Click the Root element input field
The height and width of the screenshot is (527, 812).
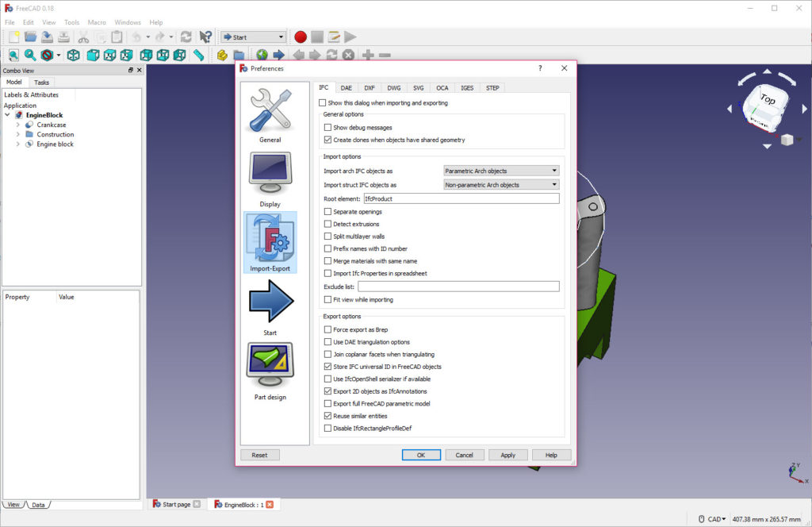tap(462, 198)
